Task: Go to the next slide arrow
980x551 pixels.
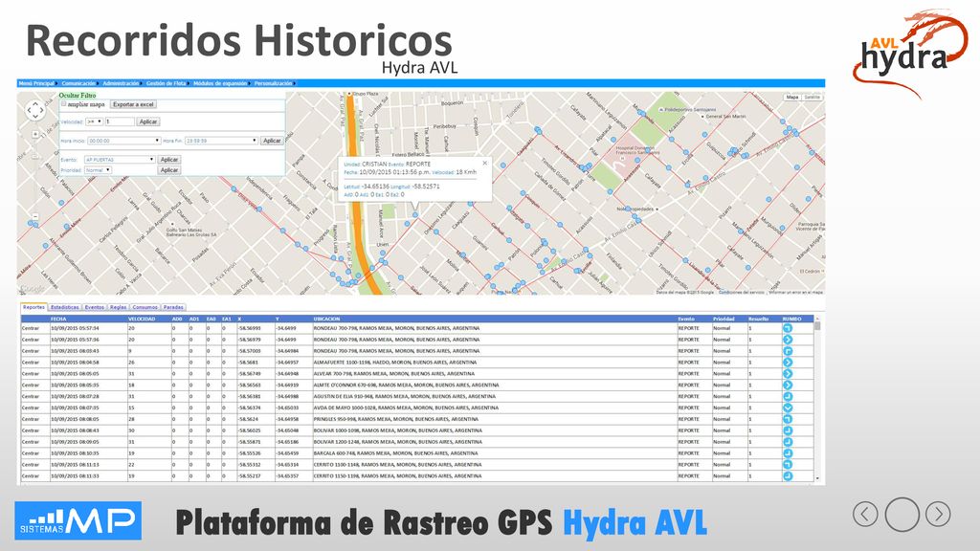Action: 938,514
